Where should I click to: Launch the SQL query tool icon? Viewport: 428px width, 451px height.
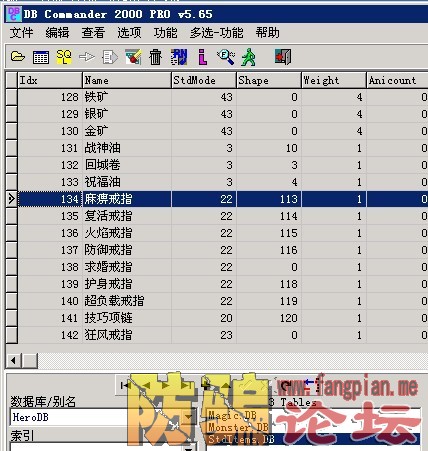click(64, 57)
